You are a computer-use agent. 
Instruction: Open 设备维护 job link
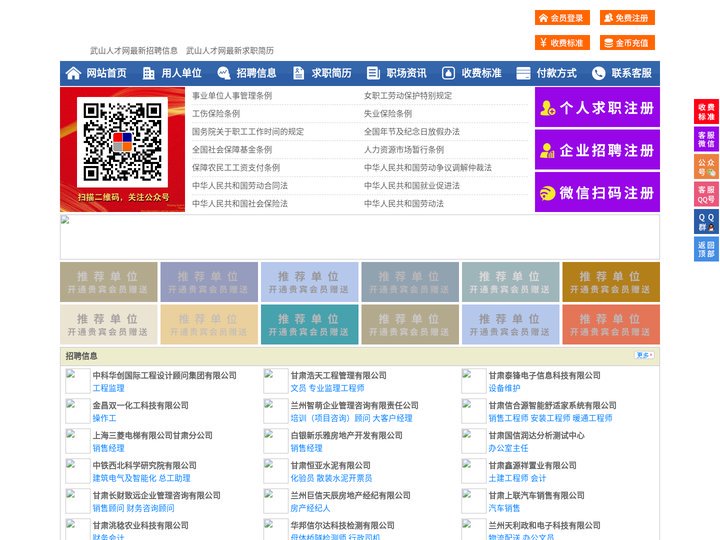tap(504, 388)
